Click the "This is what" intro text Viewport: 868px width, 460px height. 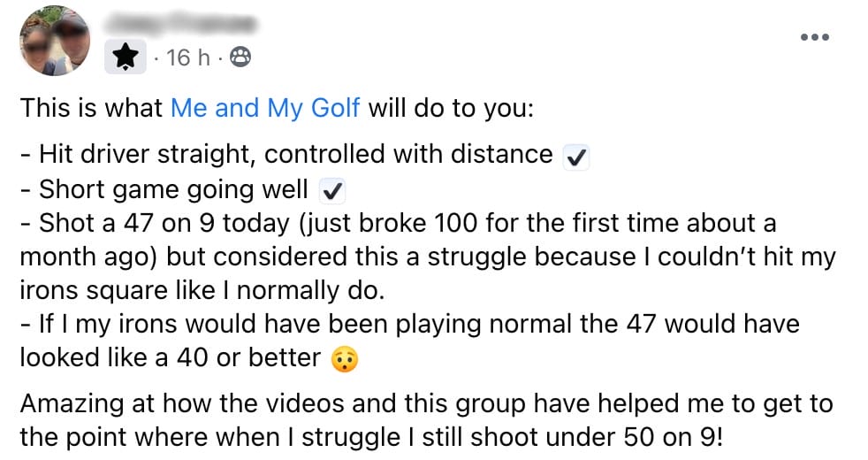(91, 108)
